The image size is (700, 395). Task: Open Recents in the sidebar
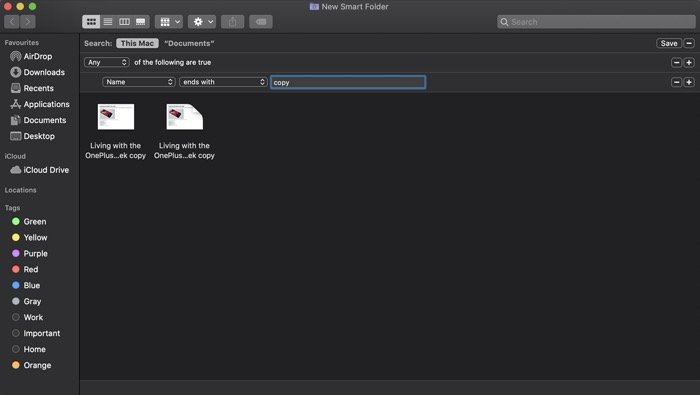(x=32, y=88)
